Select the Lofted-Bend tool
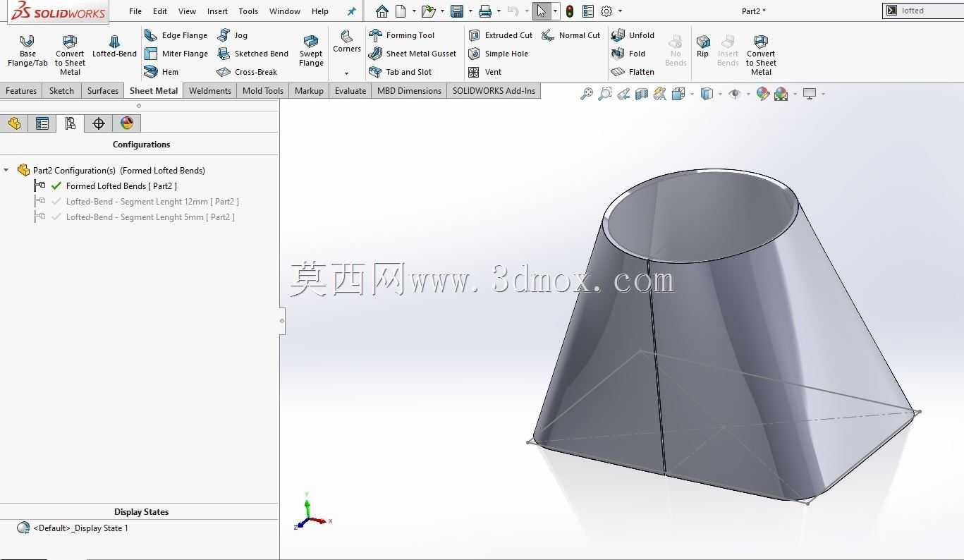This screenshot has width=964, height=560. click(114, 47)
